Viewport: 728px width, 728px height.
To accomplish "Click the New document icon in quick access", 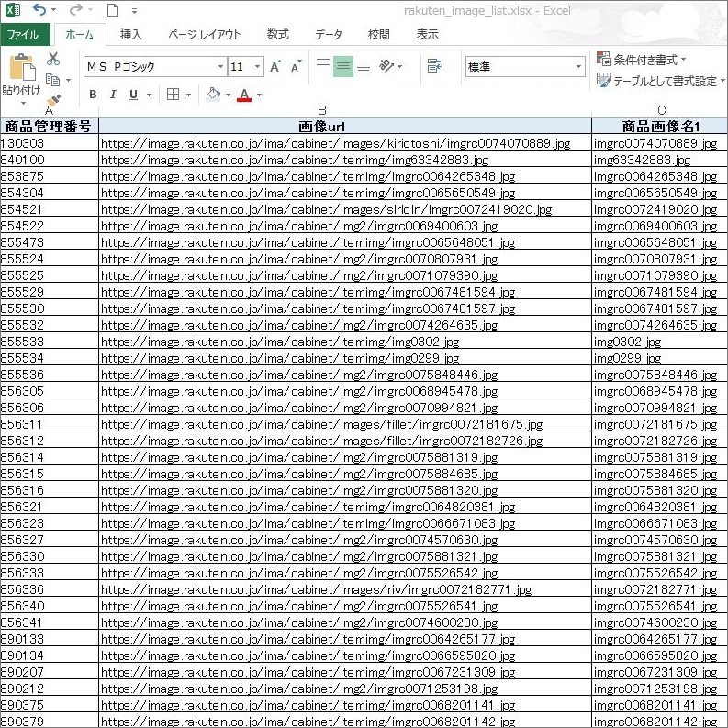I will (112, 10).
